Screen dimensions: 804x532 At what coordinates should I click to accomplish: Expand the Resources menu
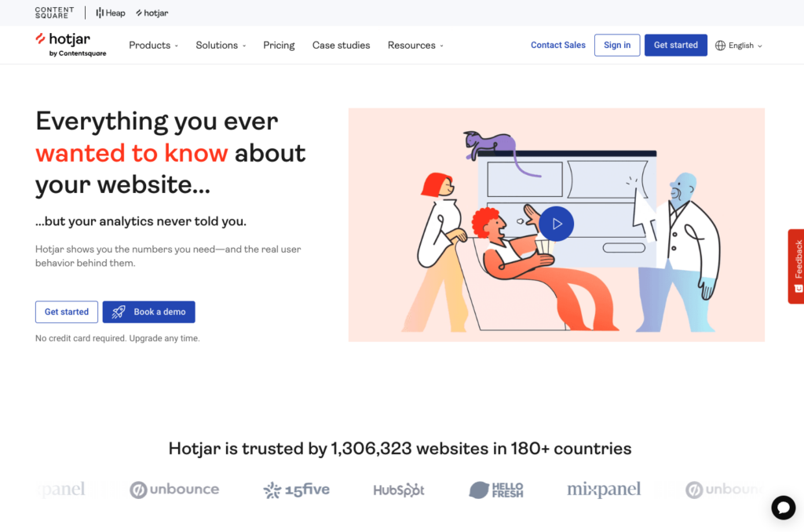415,45
